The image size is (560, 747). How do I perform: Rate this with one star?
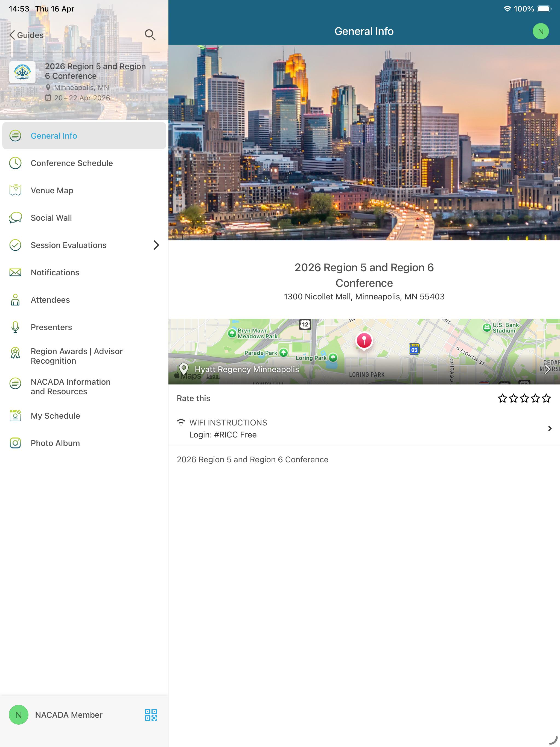pyautogui.click(x=503, y=398)
